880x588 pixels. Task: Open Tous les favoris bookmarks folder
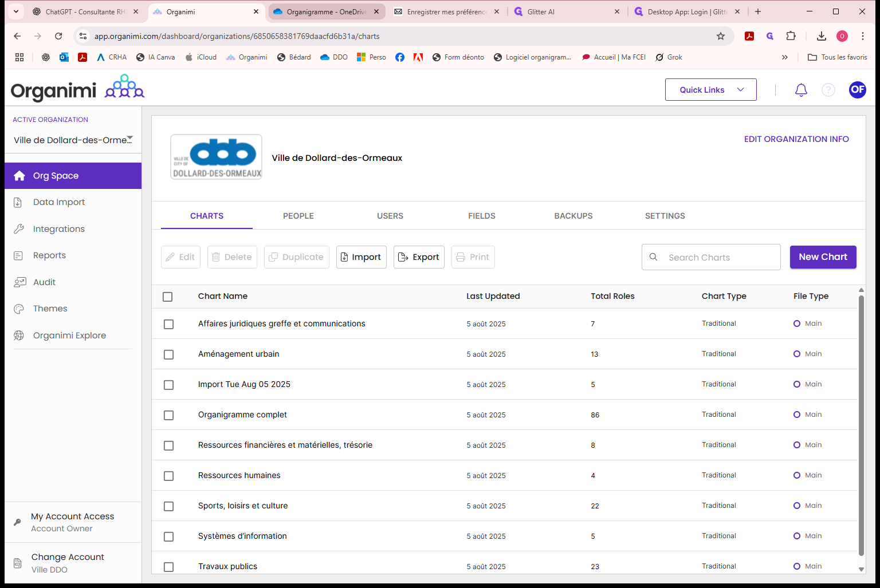pos(838,57)
